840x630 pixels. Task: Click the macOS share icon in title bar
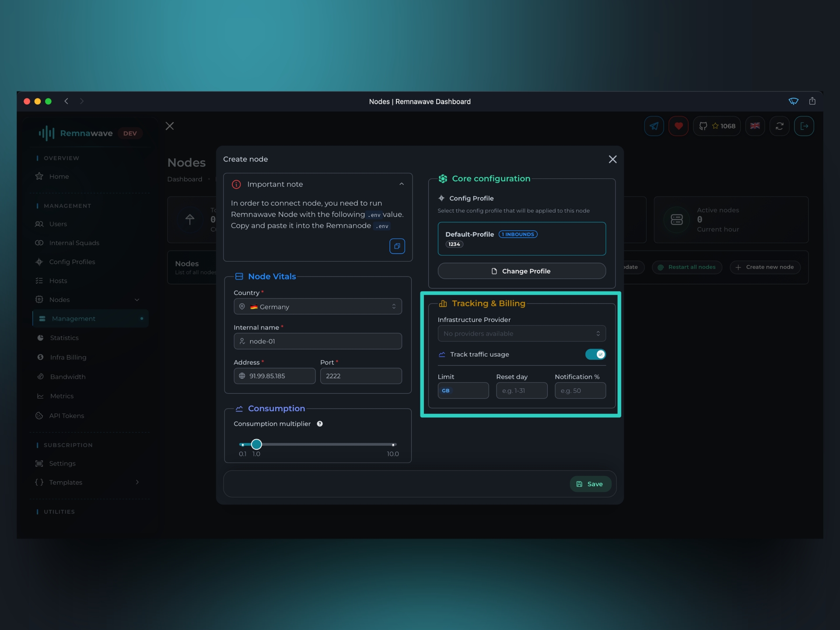812,101
